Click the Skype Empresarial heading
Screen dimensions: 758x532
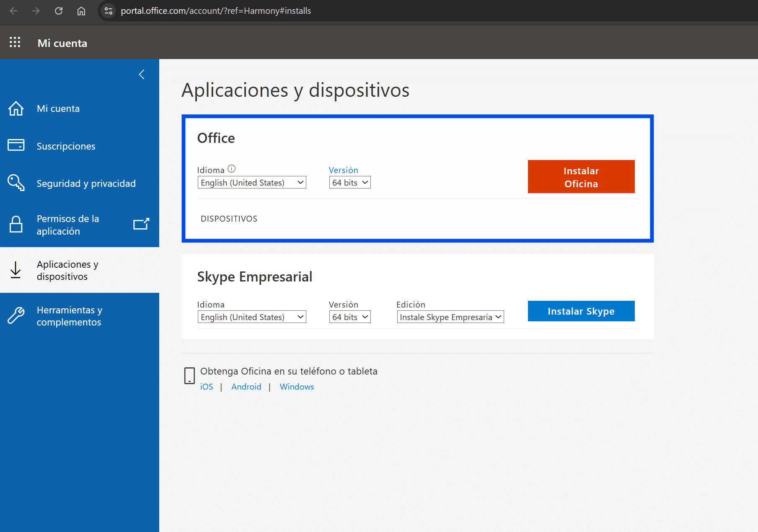pyautogui.click(x=255, y=277)
